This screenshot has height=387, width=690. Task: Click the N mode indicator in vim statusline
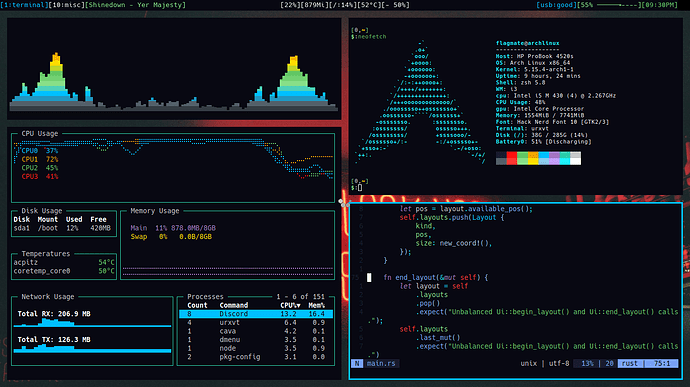357,363
